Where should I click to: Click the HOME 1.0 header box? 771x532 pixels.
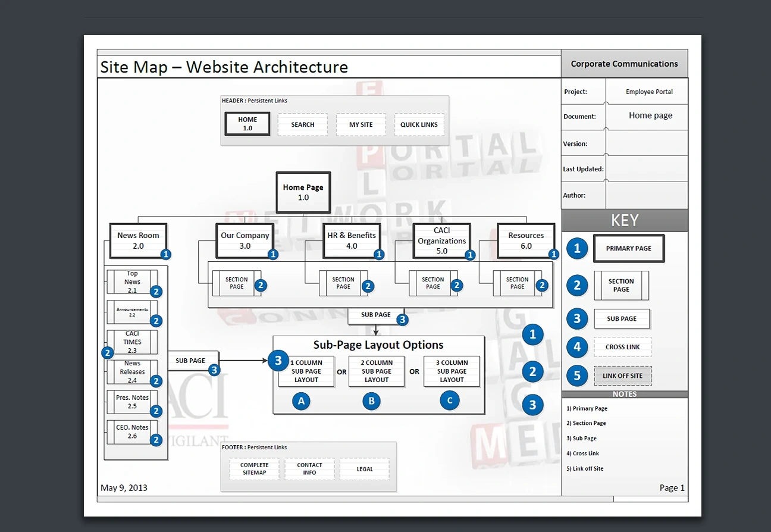click(x=247, y=124)
